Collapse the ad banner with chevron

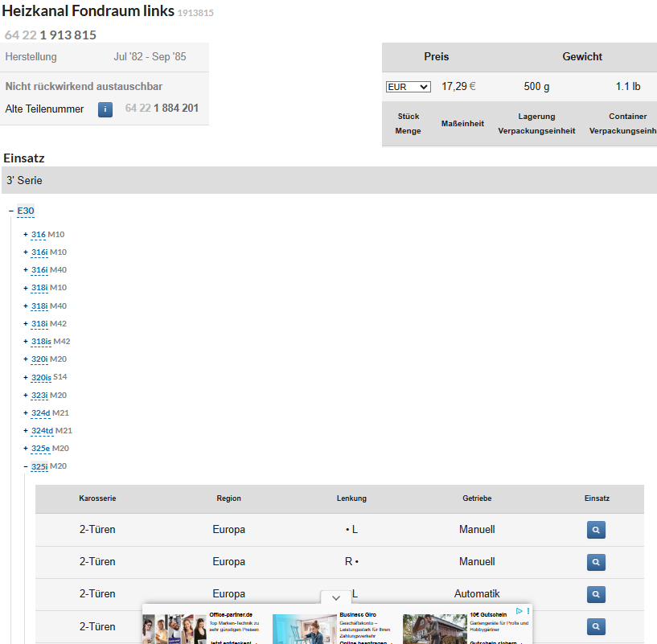pos(336,597)
